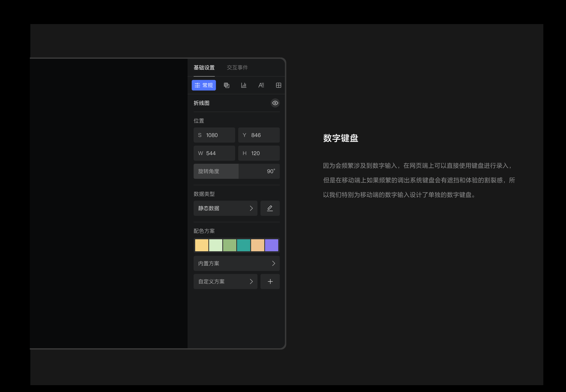Image resolution: width=566 pixels, height=392 pixels.
Task: Switch to the 基础设置 tab
Action: 204,68
